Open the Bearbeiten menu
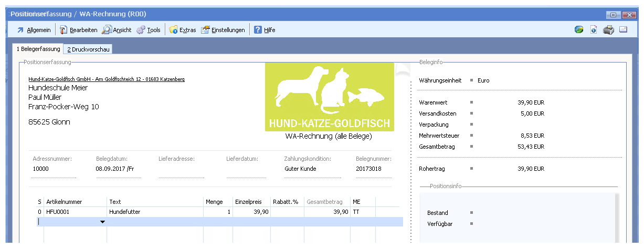 coord(78,30)
